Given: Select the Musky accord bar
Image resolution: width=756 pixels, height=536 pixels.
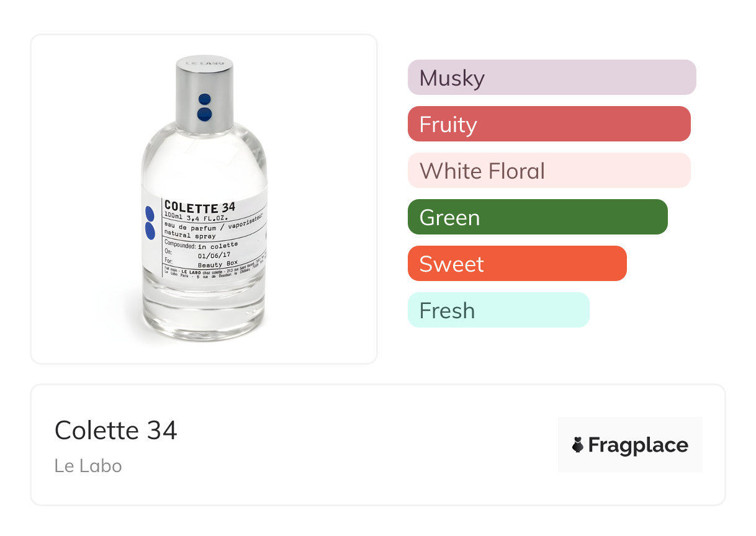Looking at the screenshot, I should [551, 78].
